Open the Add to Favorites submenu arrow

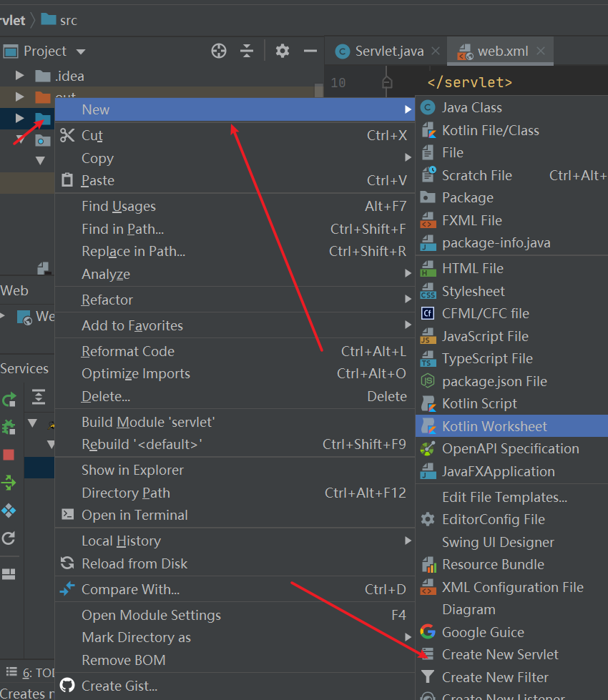[408, 325]
